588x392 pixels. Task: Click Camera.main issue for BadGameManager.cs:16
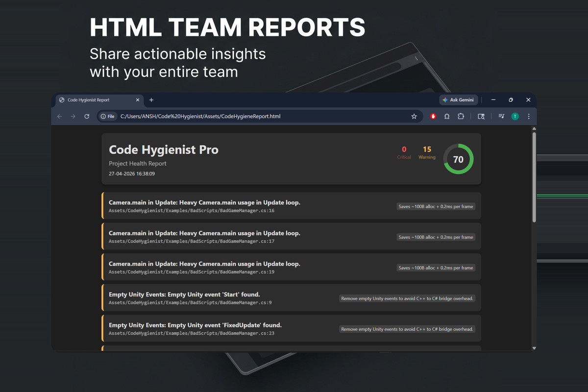(291, 206)
